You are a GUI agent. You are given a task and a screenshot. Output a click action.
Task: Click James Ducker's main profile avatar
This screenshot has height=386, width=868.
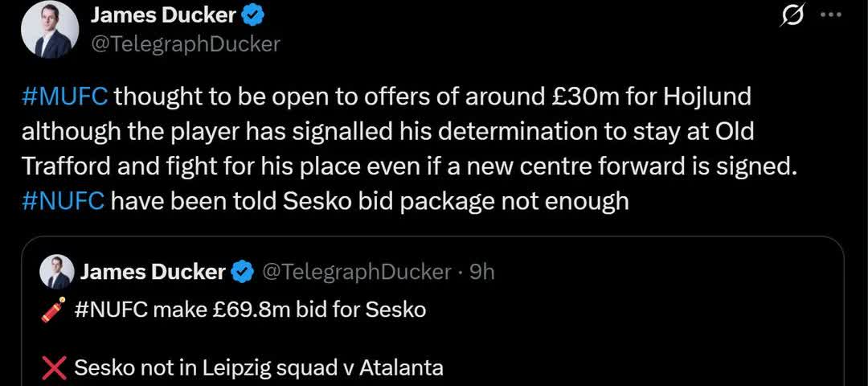(x=50, y=29)
